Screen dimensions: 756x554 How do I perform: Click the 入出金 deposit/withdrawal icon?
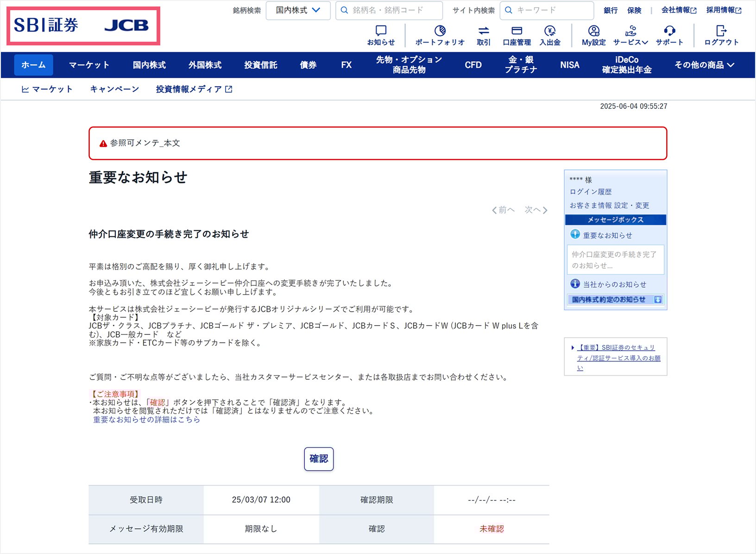(551, 31)
